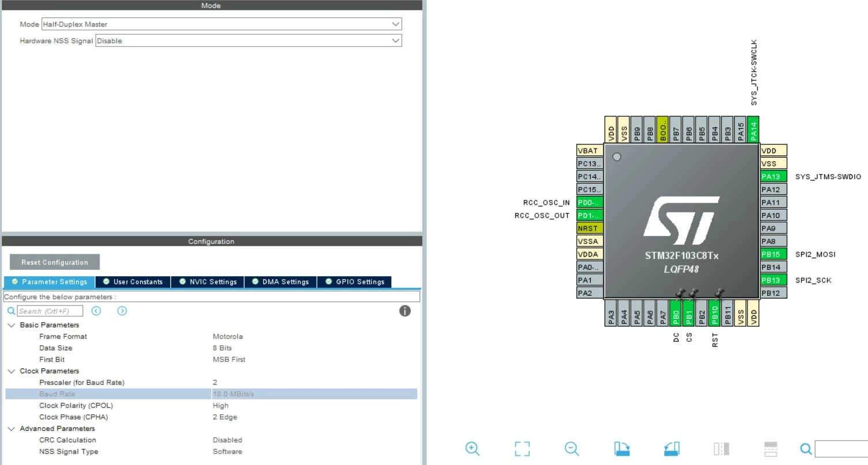Screen dimensions: 868x465
Task: Switch to the User Constants tab
Action: 133,282
